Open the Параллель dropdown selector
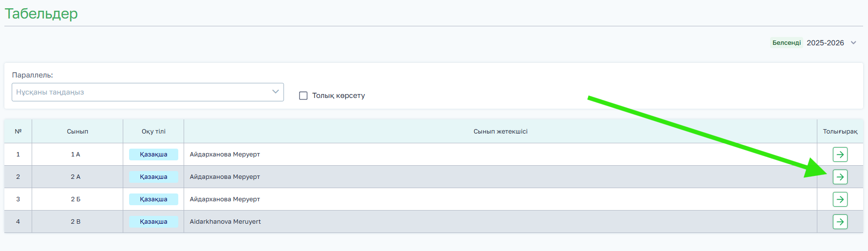Image resolution: width=868 pixels, height=251 pixels. tap(148, 92)
